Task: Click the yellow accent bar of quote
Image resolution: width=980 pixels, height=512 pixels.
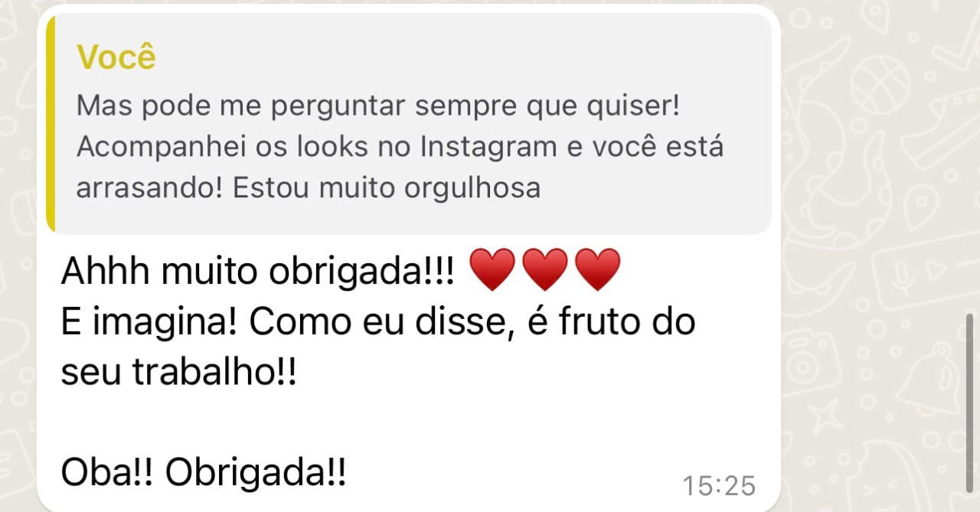Action: coord(51,122)
